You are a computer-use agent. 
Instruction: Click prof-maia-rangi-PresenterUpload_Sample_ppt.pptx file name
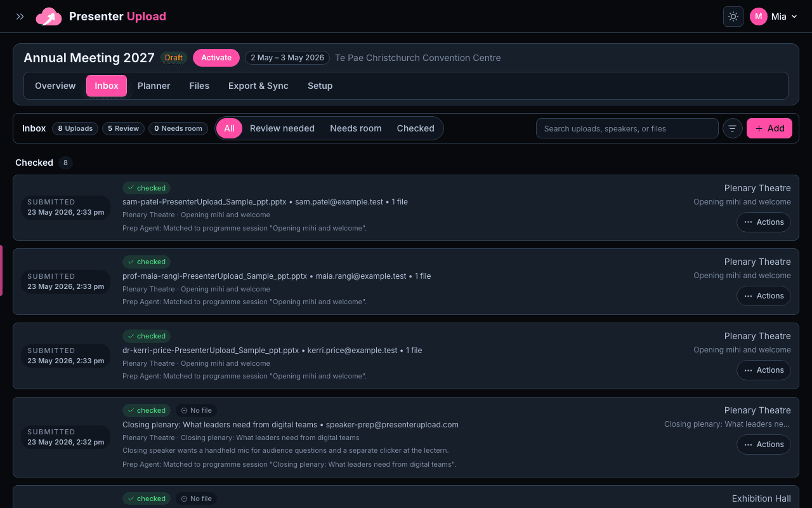214,276
